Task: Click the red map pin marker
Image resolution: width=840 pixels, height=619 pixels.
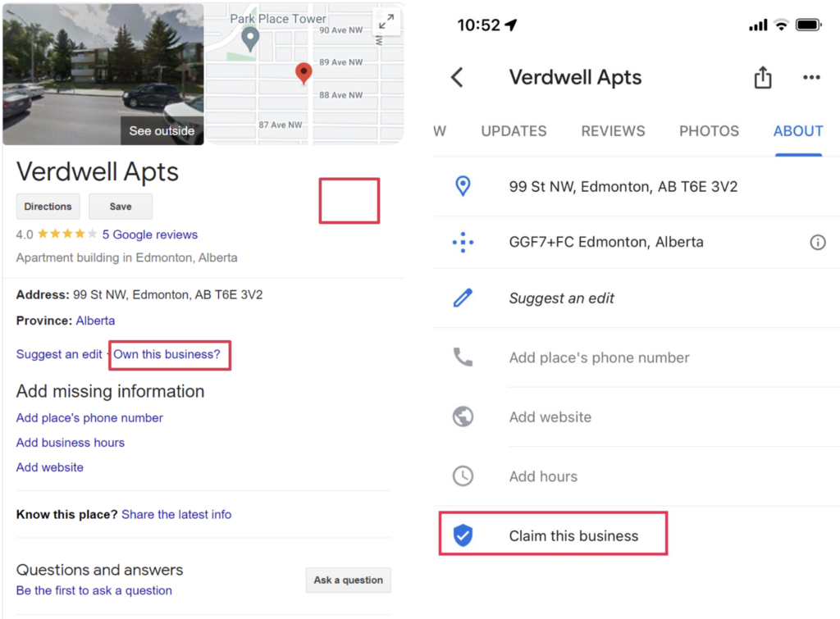Action: pos(304,73)
